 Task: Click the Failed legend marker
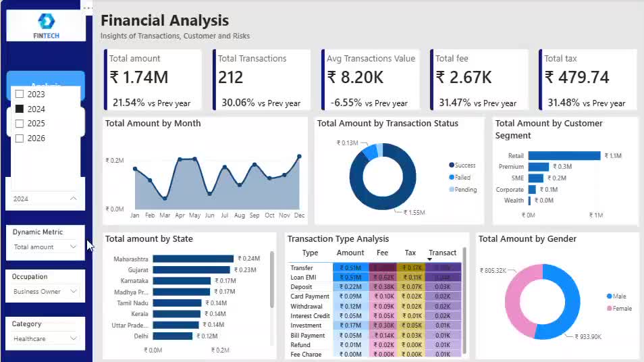click(x=452, y=177)
